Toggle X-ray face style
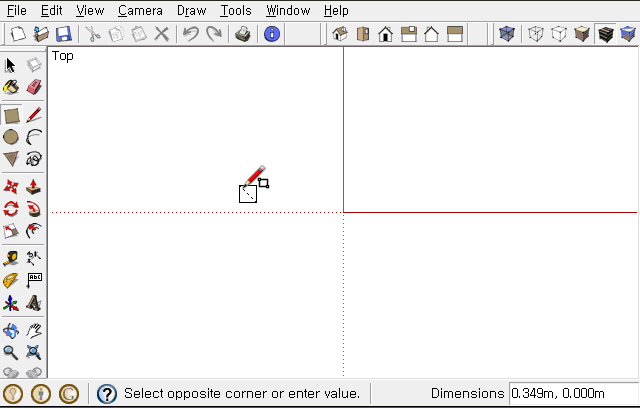This screenshot has width=640, height=408. [x=507, y=34]
